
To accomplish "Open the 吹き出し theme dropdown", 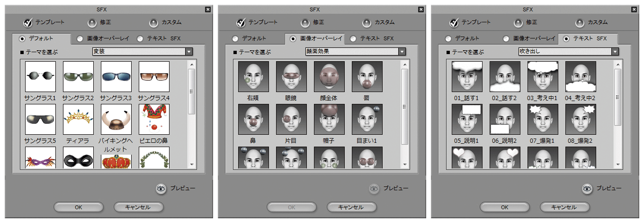I will [x=569, y=52].
